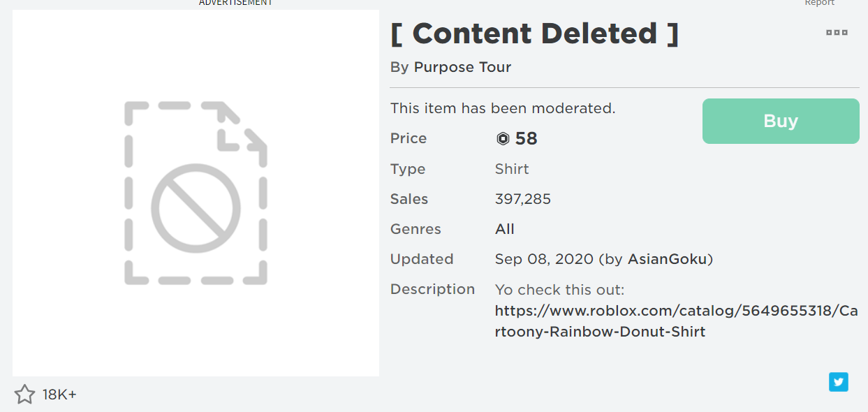Image resolution: width=868 pixels, height=412 pixels.
Task: Click the 'Yo check this out:' description text
Action: (559, 290)
